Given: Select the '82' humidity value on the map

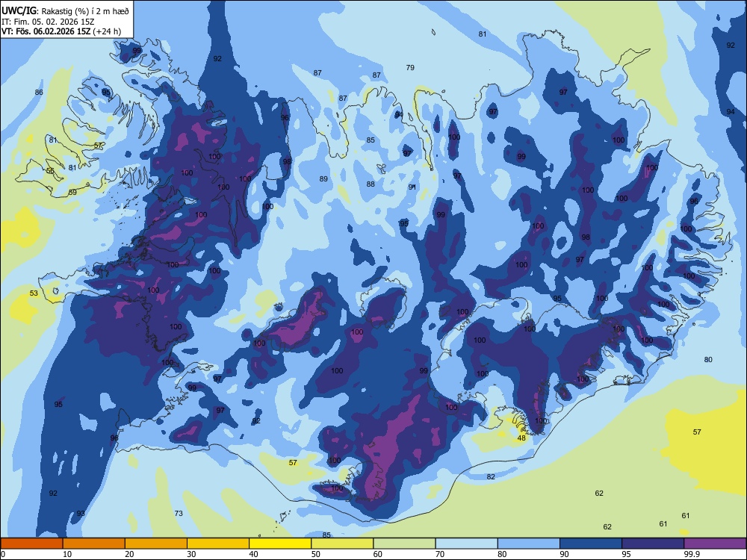Looking at the screenshot, I should point(492,476).
